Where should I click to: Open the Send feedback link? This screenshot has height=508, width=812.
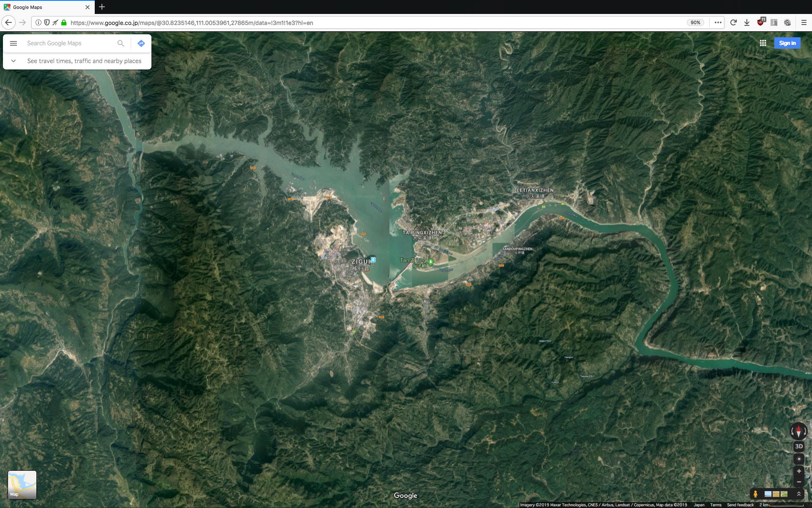[x=740, y=505]
